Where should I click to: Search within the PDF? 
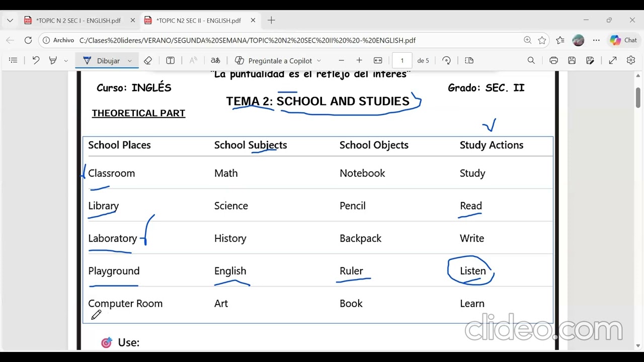click(x=531, y=60)
